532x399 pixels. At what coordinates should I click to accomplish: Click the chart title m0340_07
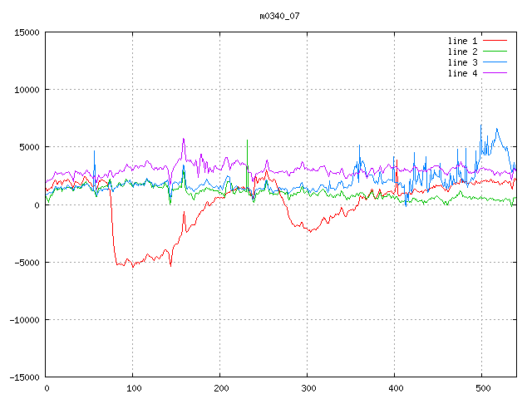click(280, 15)
